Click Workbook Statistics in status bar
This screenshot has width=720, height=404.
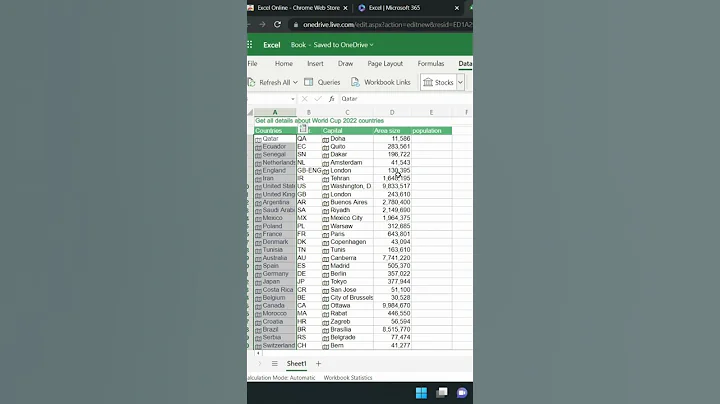(x=348, y=378)
